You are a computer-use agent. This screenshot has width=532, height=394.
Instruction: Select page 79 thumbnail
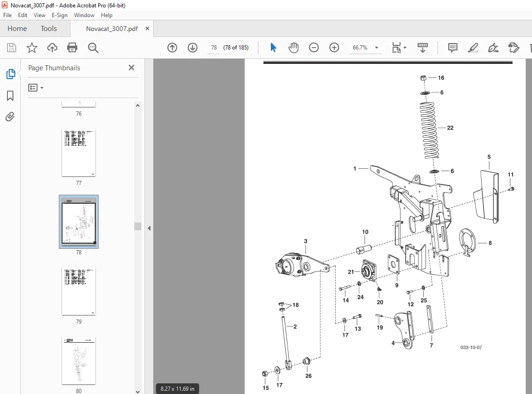click(79, 291)
